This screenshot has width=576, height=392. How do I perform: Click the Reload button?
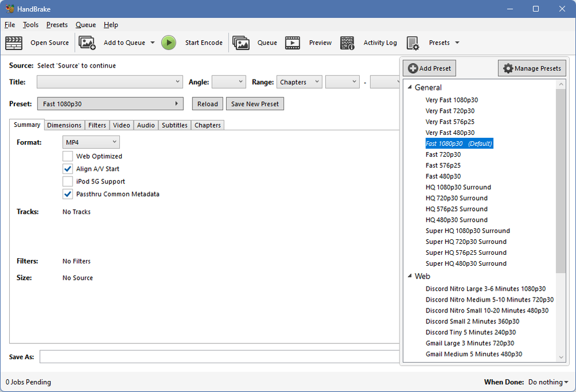pyautogui.click(x=208, y=104)
